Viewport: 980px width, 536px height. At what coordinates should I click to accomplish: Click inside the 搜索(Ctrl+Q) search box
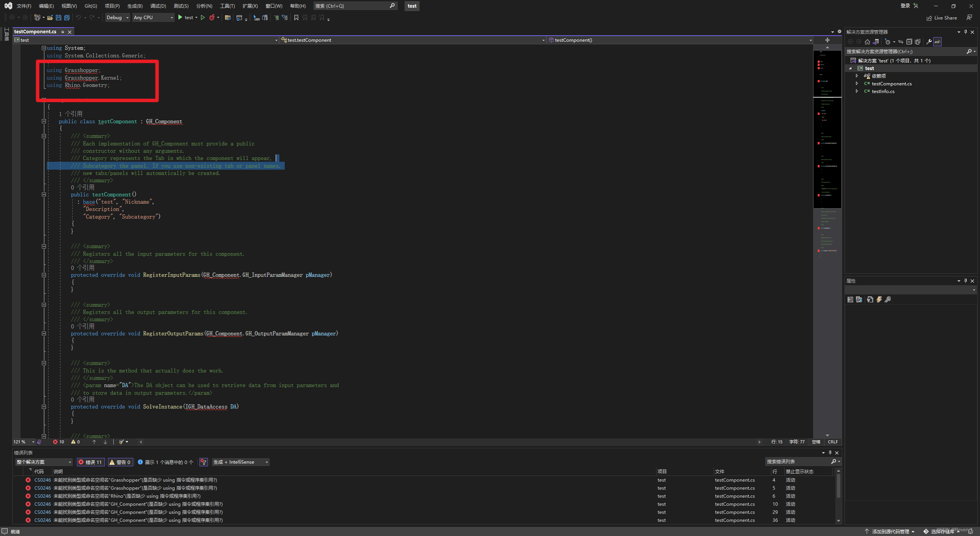click(x=352, y=6)
